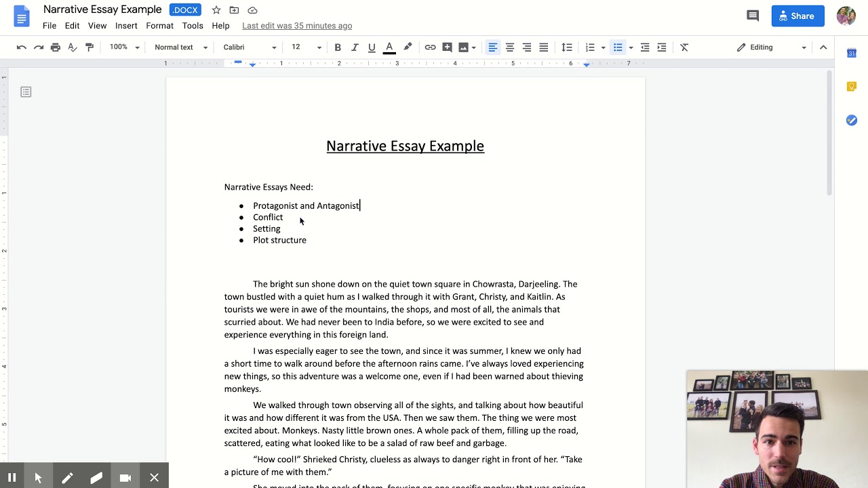Show the document outline icon
This screenshot has height=488, width=868.
[x=26, y=91]
